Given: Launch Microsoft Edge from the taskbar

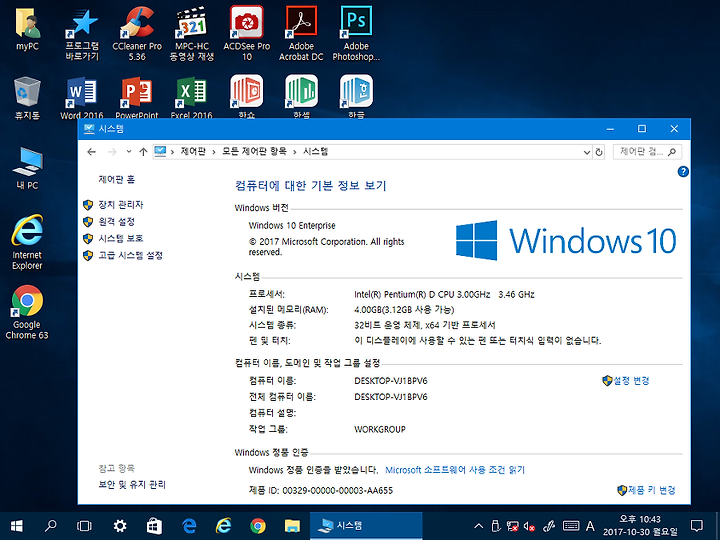Looking at the screenshot, I should tap(189, 526).
